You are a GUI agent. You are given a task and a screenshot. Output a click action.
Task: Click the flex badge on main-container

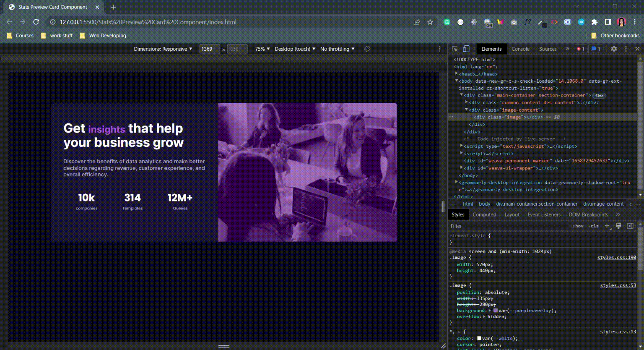600,96
